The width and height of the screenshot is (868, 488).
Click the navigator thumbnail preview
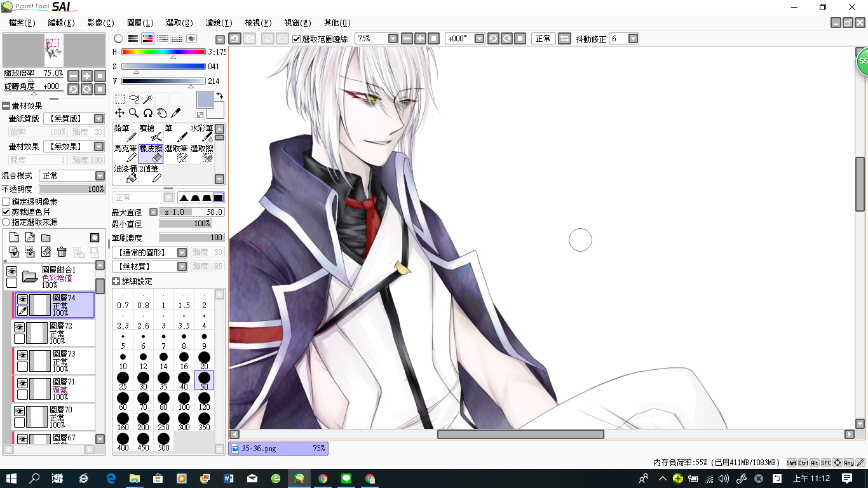click(54, 50)
